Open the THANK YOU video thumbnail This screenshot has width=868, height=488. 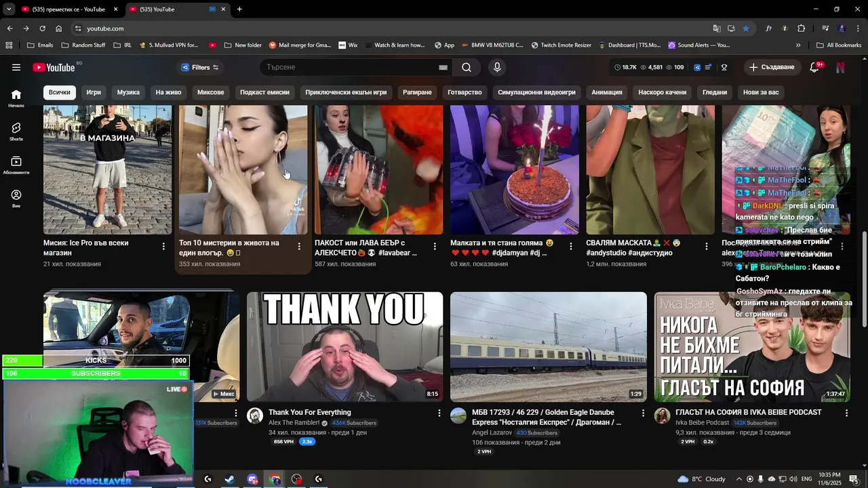(344, 346)
